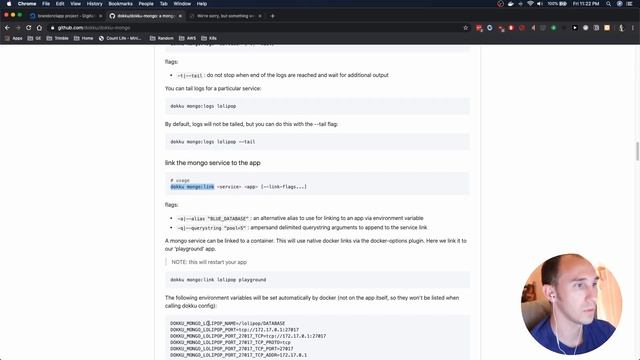Expand the Trimble bookmarks folder
640x360 pixels.
click(x=58, y=38)
